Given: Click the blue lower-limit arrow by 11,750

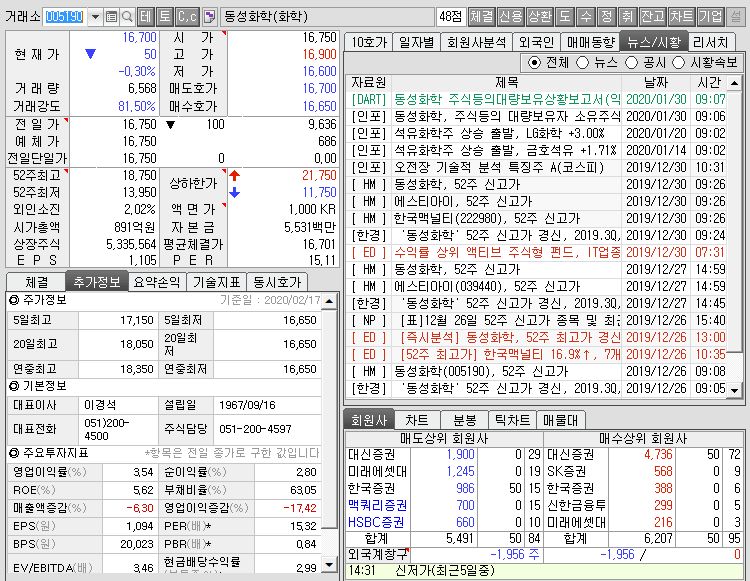Looking at the screenshot, I should pos(234,193).
